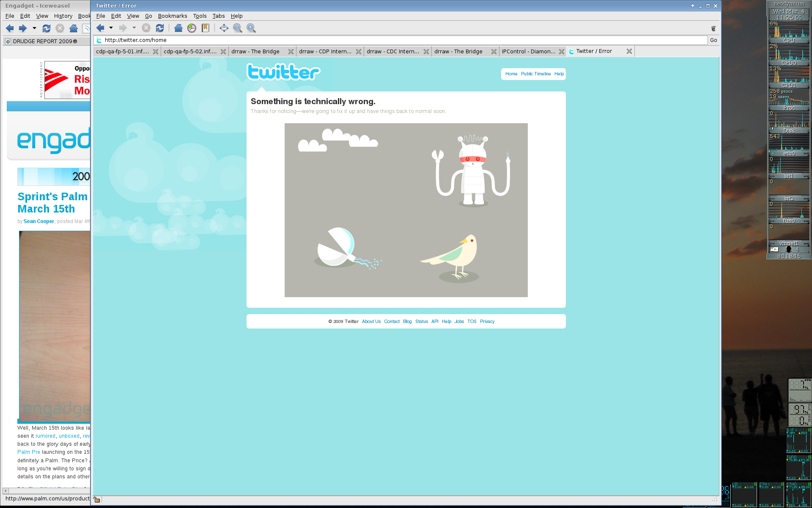Toggle fullscreen with the four-arrow icon

click(224, 28)
